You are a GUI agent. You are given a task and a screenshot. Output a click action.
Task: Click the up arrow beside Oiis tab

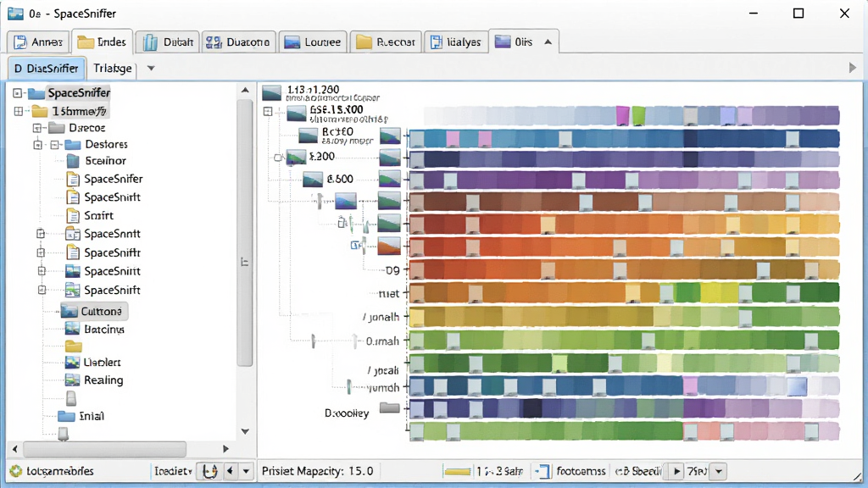click(x=548, y=42)
